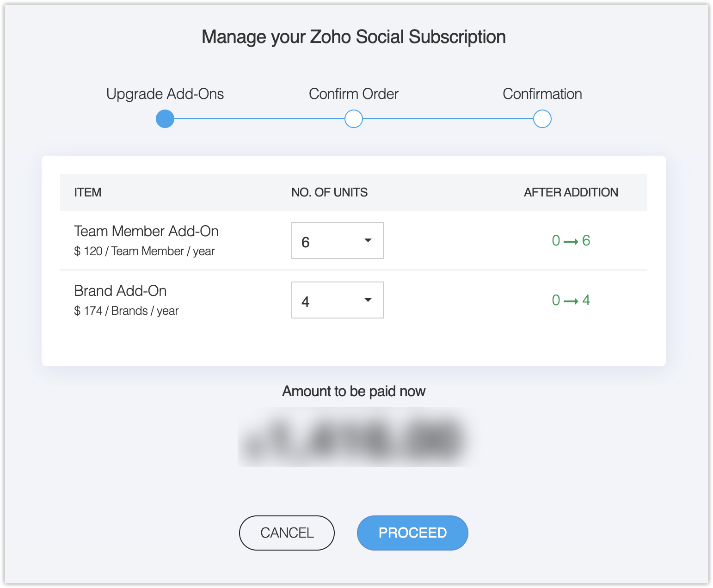Click dropdown arrow next to 4 units
Viewport: 713px width, 588px height.
(368, 300)
